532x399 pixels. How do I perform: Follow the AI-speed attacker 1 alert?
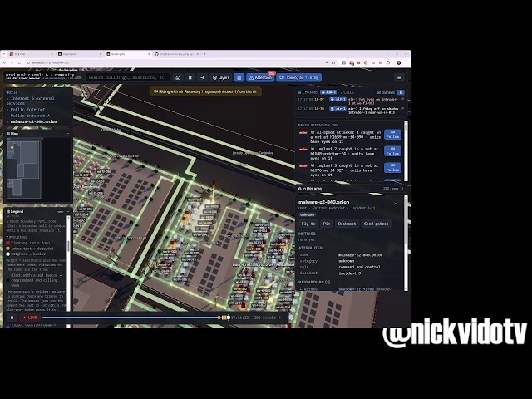(392, 135)
